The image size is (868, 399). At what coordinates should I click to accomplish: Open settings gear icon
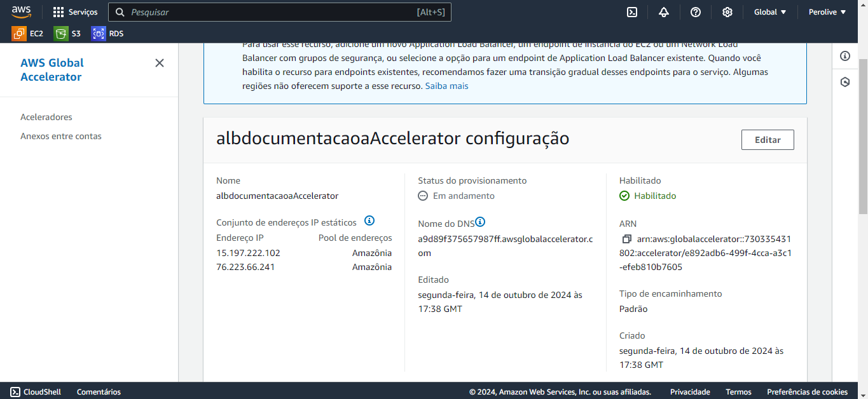tap(727, 12)
